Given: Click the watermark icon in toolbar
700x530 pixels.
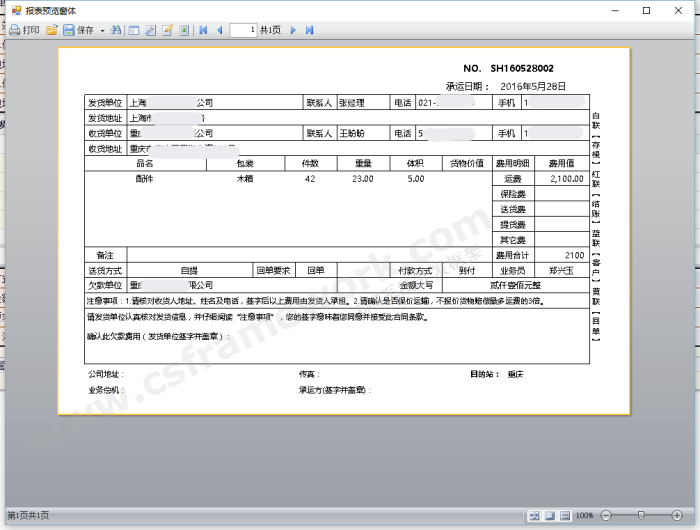Looking at the screenshot, I should coord(184,30).
